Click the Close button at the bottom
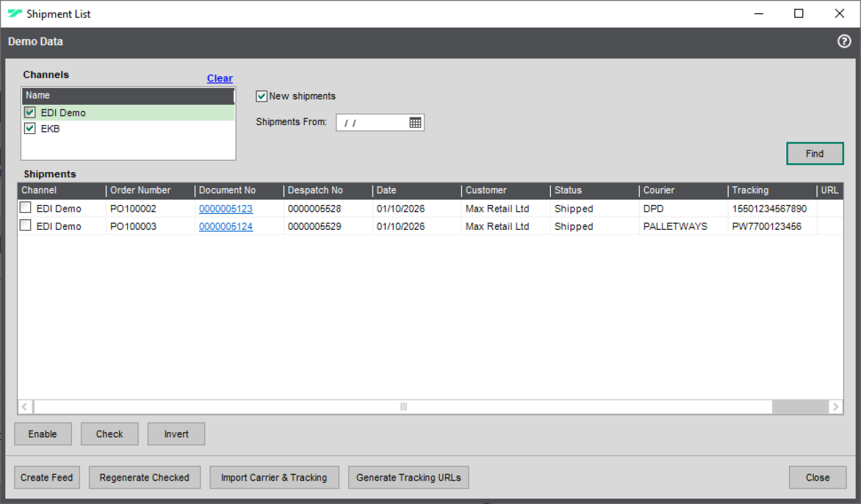 click(x=818, y=478)
